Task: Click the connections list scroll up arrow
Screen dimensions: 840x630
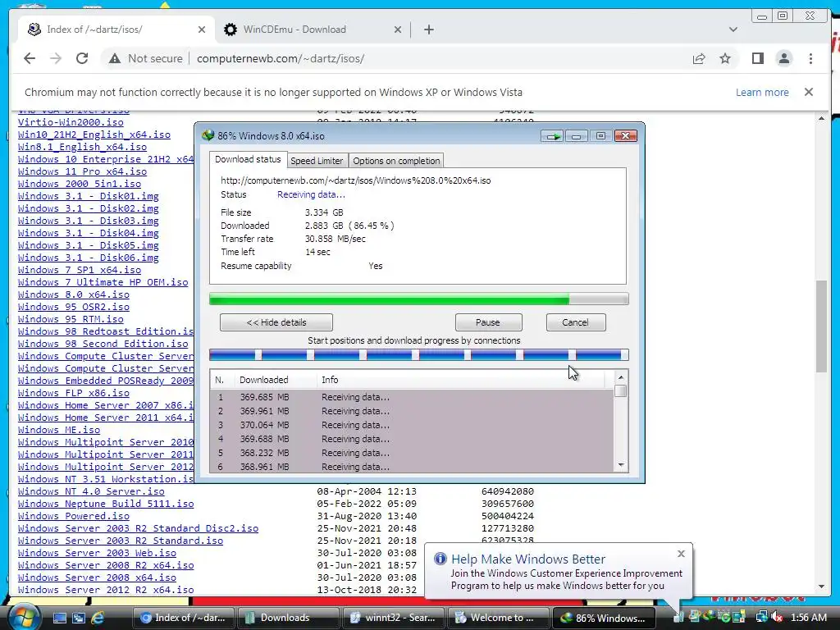Action: point(621,377)
